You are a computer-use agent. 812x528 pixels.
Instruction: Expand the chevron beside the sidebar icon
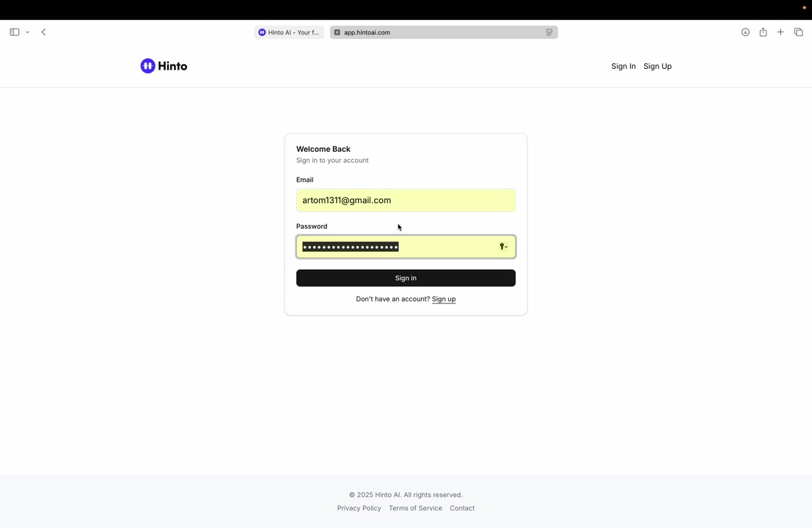pyautogui.click(x=27, y=32)
